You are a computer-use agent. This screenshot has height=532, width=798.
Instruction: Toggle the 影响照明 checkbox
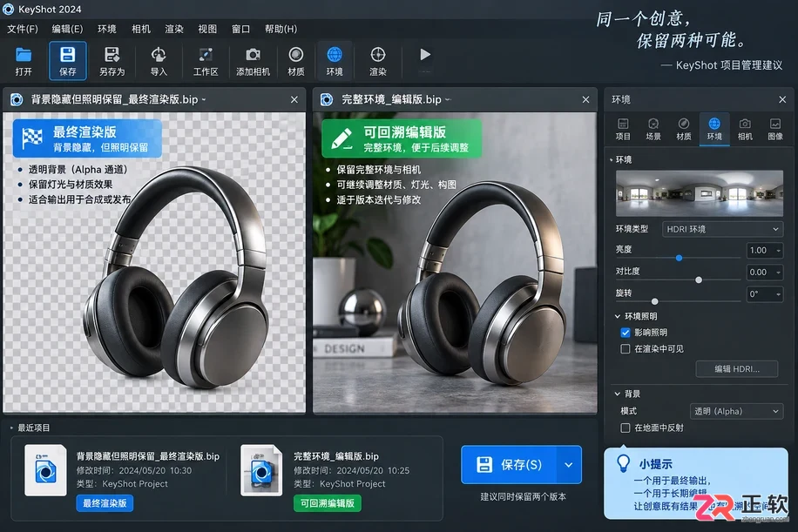click(626, 333)
